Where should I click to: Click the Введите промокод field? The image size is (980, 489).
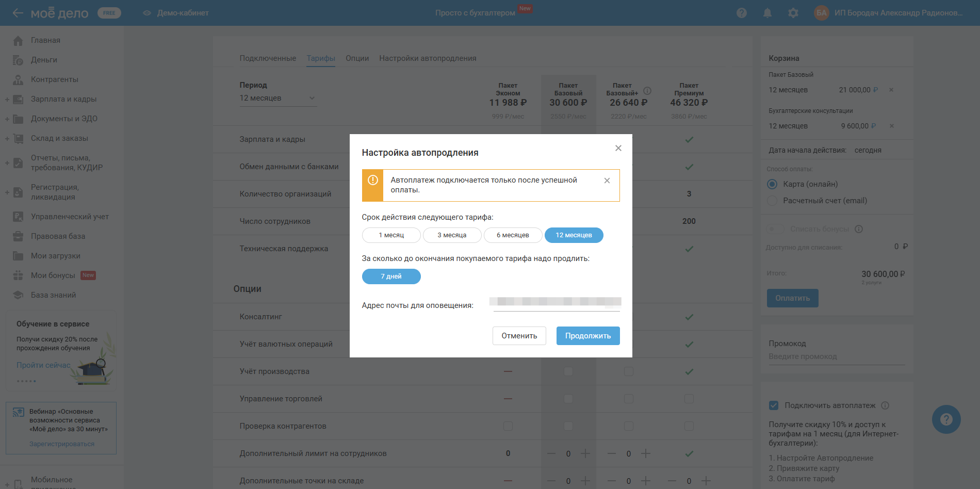coord(837,357)
